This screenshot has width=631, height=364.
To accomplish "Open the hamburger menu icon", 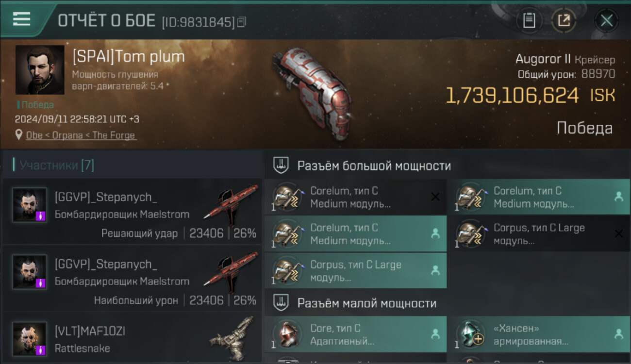I will point(22,19).
